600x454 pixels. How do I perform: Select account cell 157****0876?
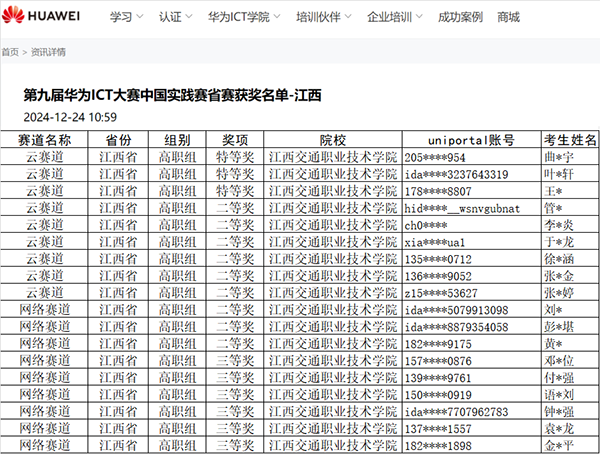[x=472, y=360]
